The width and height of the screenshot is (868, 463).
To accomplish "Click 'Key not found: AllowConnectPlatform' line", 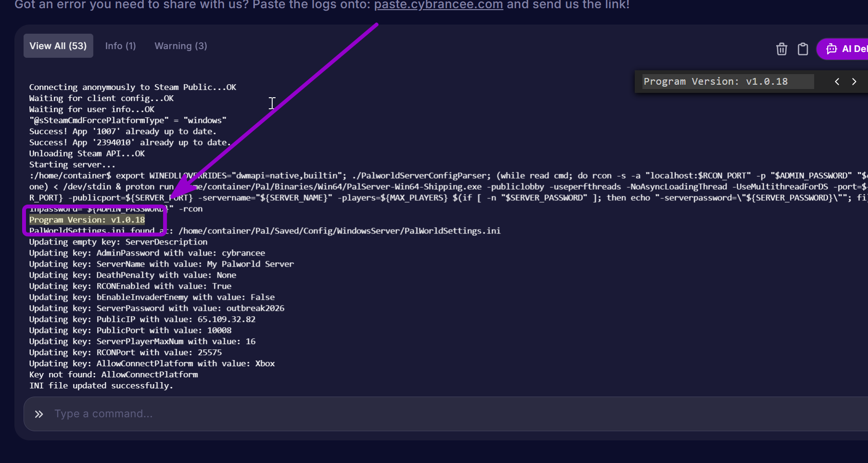I will pos(113,375).
